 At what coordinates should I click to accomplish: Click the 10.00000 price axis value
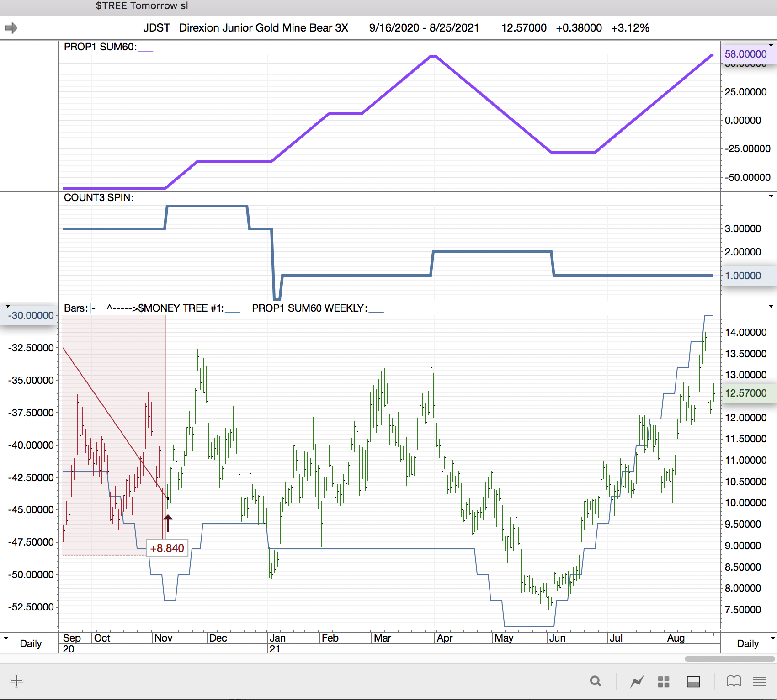pyautogui.click(x=746, y=503)
